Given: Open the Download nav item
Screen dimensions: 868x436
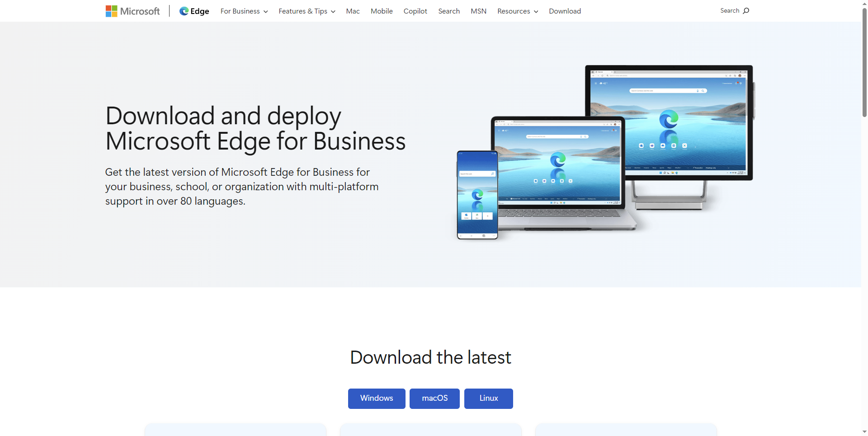Looking at the screenshot, I should (x=565, y=11).
